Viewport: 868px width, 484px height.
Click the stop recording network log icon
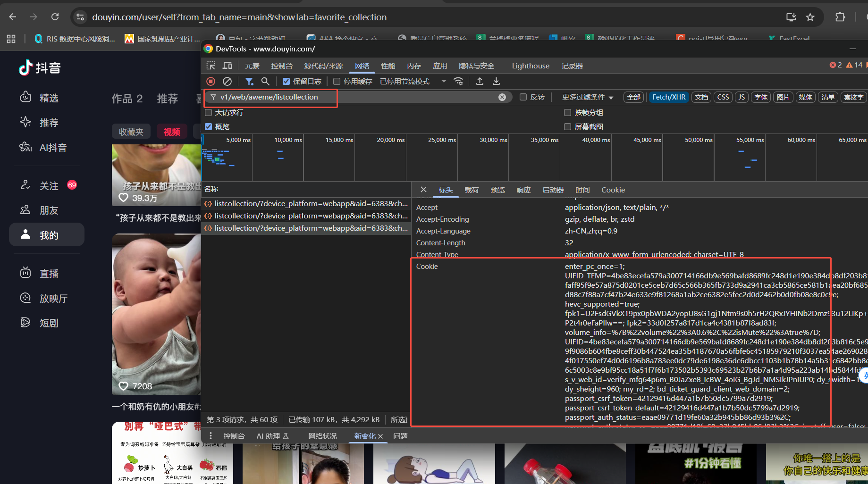pos(211,81)
